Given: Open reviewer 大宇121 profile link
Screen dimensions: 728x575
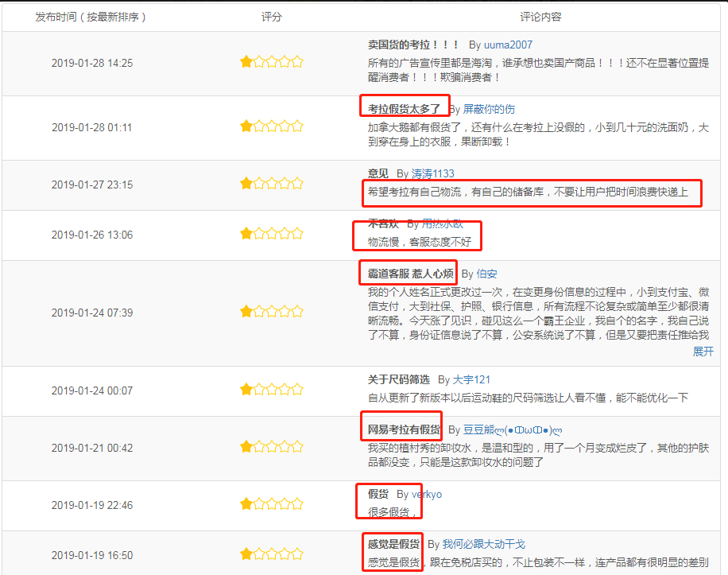Looking at the screenshot, I should 471,380.
